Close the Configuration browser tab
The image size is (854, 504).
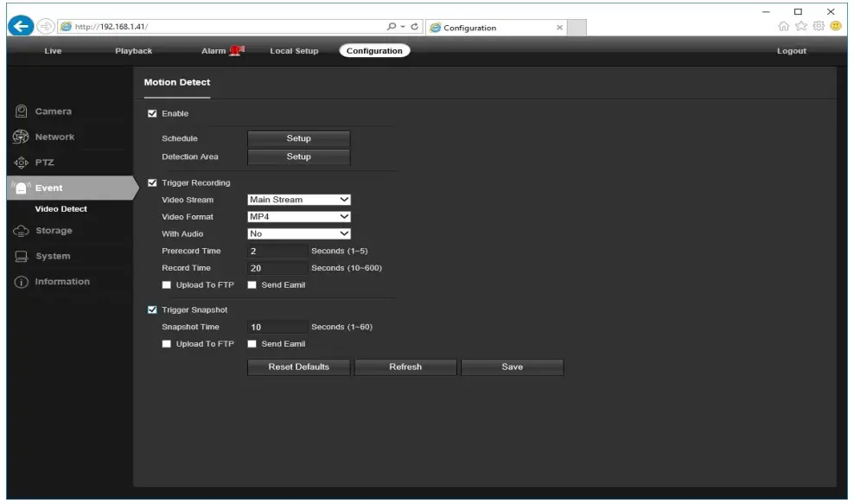pos(559,28)
